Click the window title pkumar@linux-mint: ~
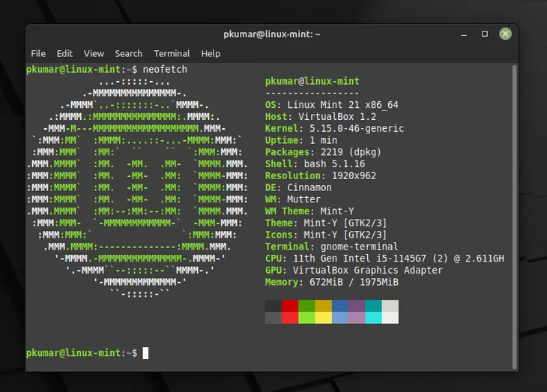Screen dimensions: 547x392 pos(272,34)
